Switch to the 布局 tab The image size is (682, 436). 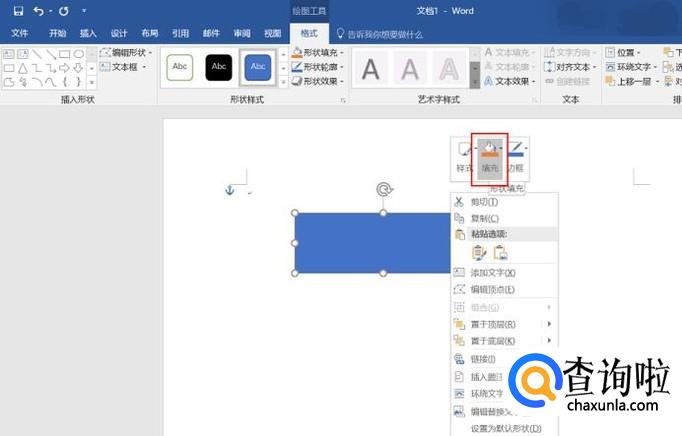tap(150, 34)
